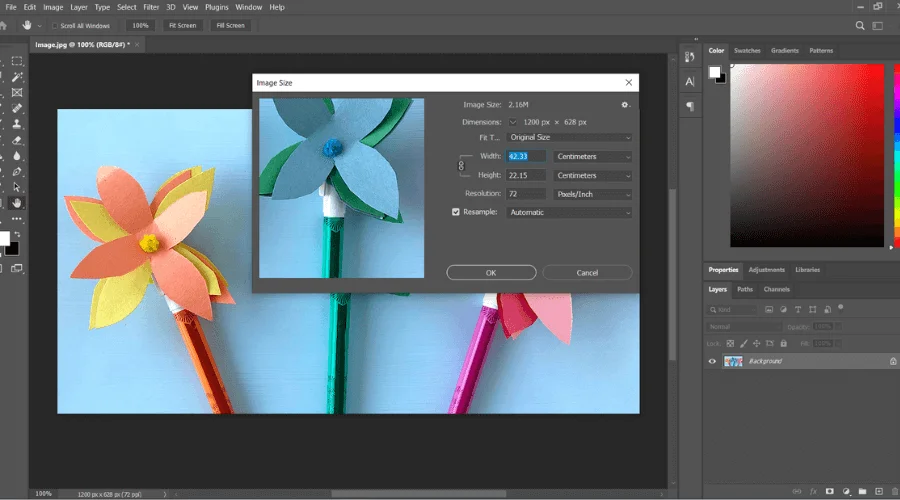Click the foreground color swatch in Color panel
The height and width of the screenshot is (500, 900).
tap(715, 72)
